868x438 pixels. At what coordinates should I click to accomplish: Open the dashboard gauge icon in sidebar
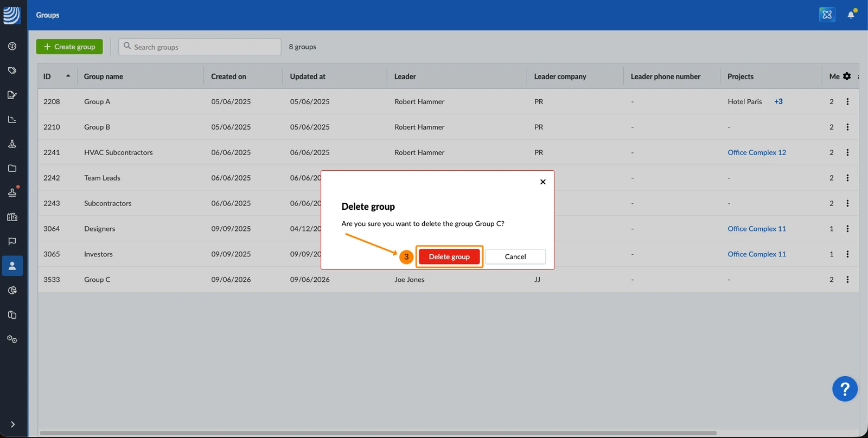pos(12,46)
